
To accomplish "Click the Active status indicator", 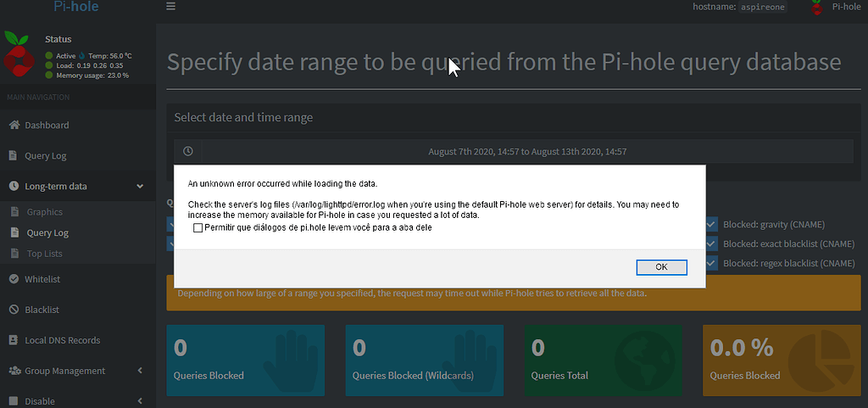I will click(60, 56).
